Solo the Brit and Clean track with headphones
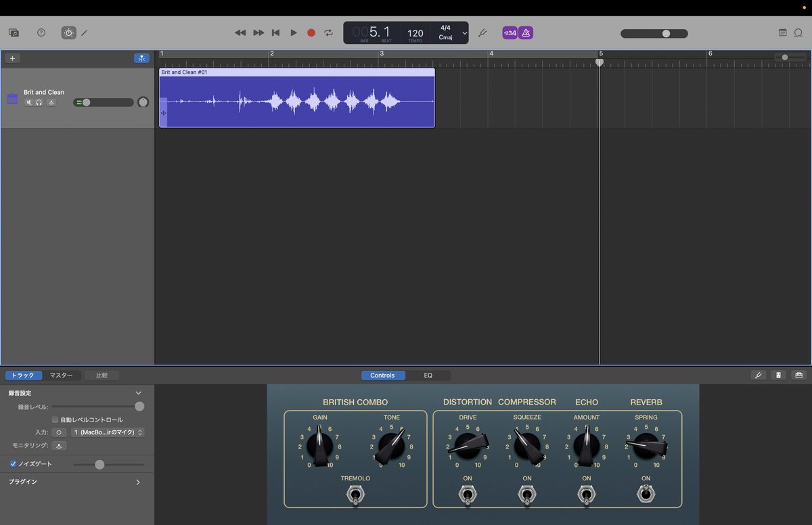 39,102
